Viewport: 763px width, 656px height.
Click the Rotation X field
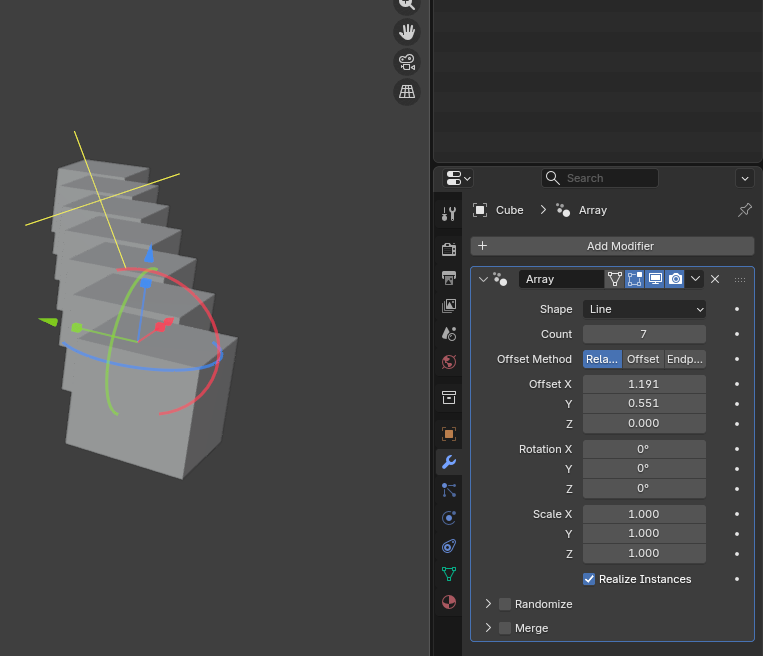[x=644, y=449]
